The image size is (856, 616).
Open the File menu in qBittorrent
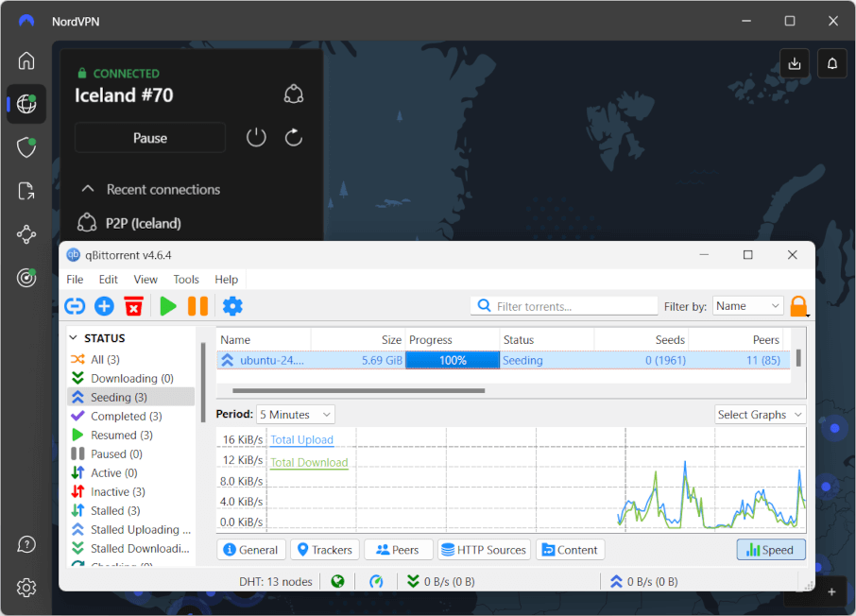click(75, 280)
